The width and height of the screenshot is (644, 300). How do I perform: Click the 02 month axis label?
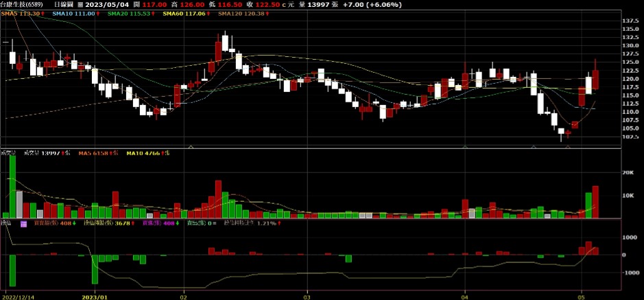pyautogui.click(x=184, y=297)
